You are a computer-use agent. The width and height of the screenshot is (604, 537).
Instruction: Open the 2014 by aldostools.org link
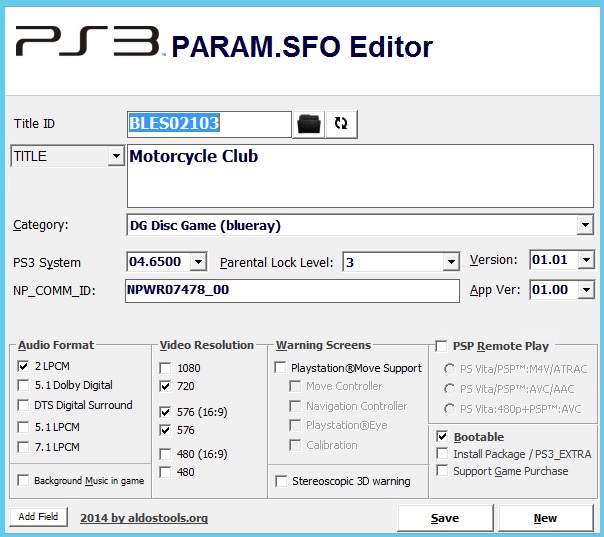click(x=144, y=518)
